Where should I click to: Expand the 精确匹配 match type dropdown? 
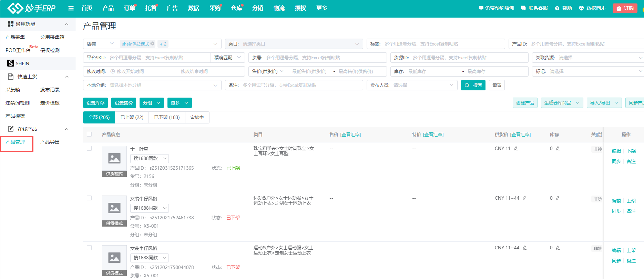click(229, 58)
